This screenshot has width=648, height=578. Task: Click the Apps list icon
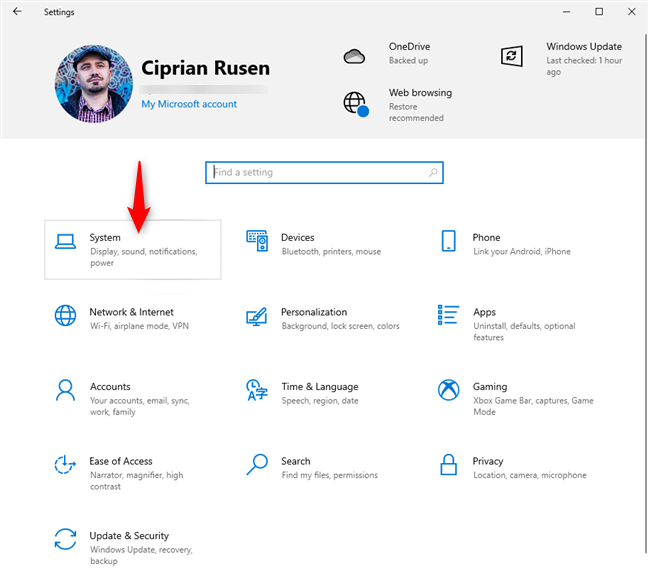[449, 316]
